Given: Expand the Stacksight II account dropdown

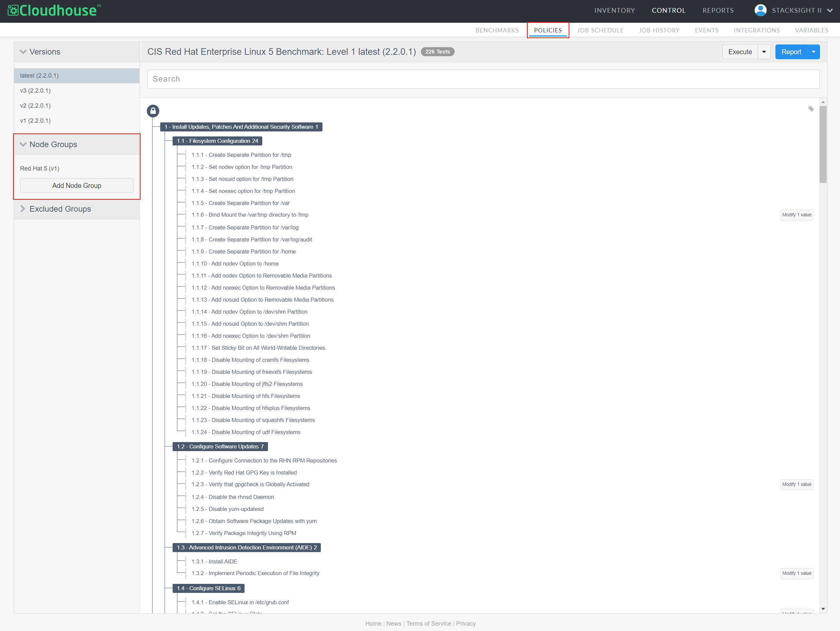Looking at the screenshot, I should [830, 11].
